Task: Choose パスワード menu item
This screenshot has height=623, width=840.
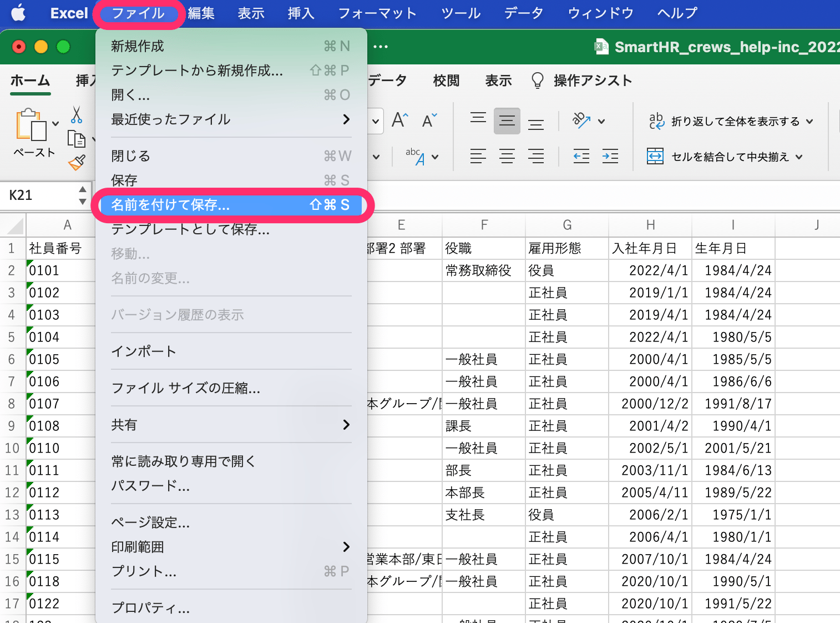Action: coord(231,486)
